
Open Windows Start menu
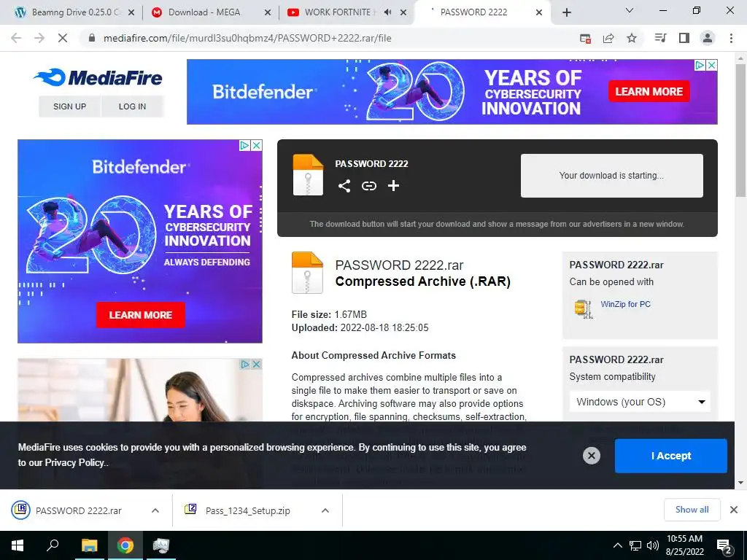[x=18, y=545]
